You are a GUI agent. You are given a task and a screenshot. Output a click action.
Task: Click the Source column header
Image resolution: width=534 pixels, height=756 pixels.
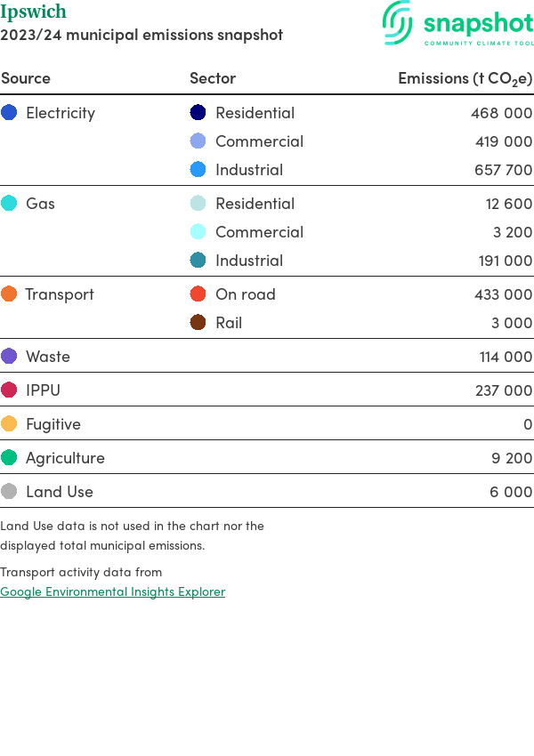tap(26, 78)
